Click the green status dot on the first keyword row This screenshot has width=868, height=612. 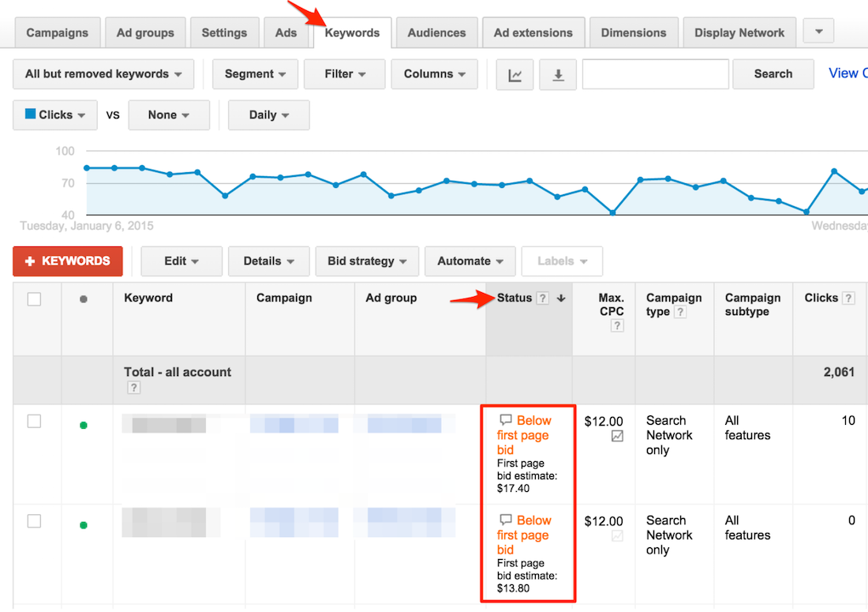(84, 426)
